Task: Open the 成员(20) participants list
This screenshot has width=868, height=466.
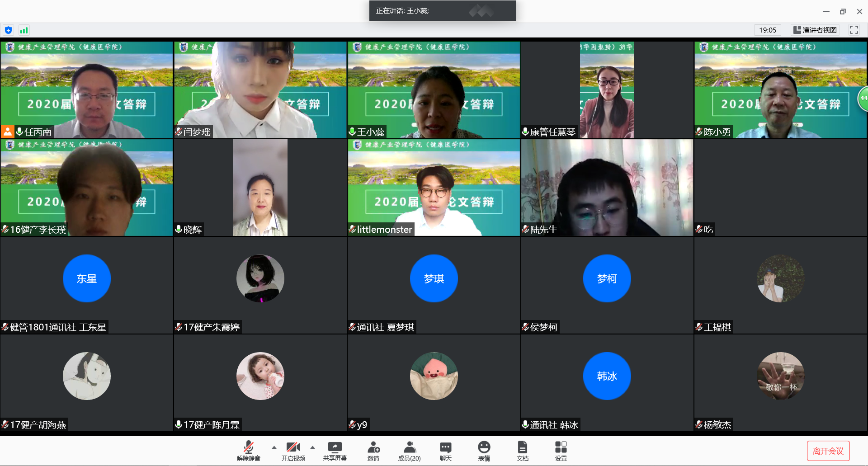Action: pos(409,451)
